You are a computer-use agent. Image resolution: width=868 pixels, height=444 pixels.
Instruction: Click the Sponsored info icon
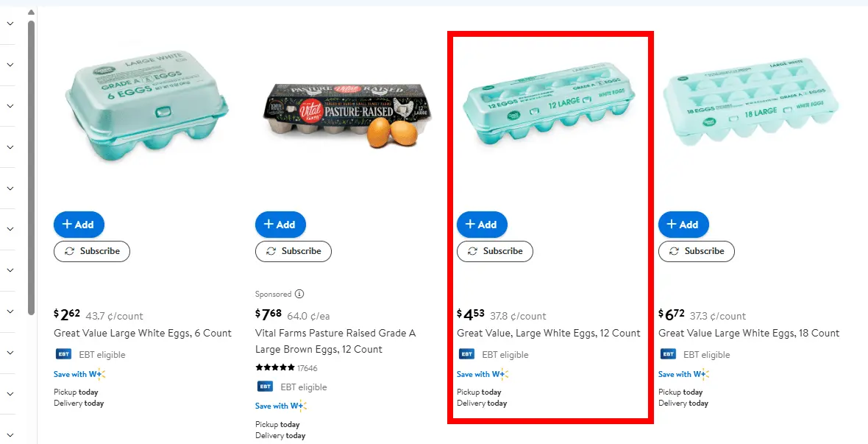point(299,294)
